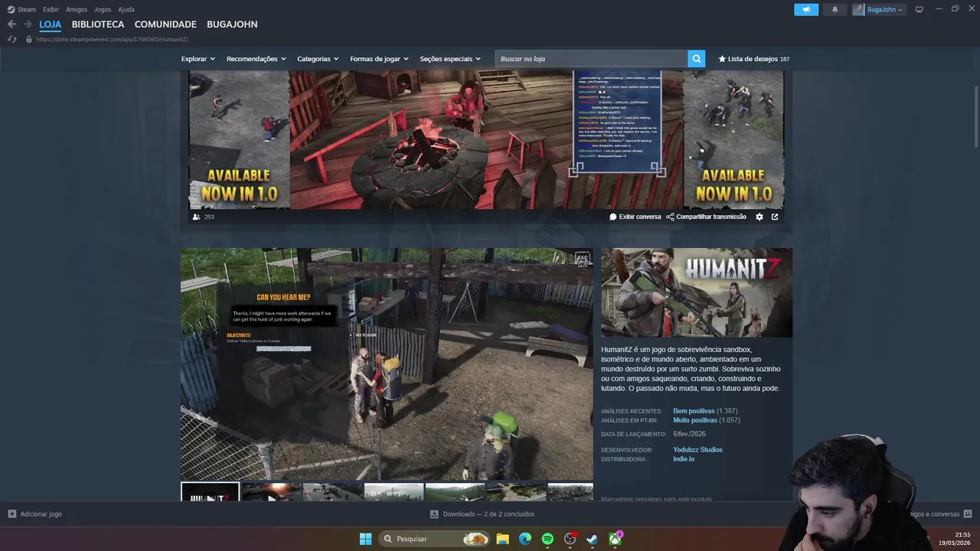
Task: Expand the Categorias dropdown
Action: click(318, 59)
